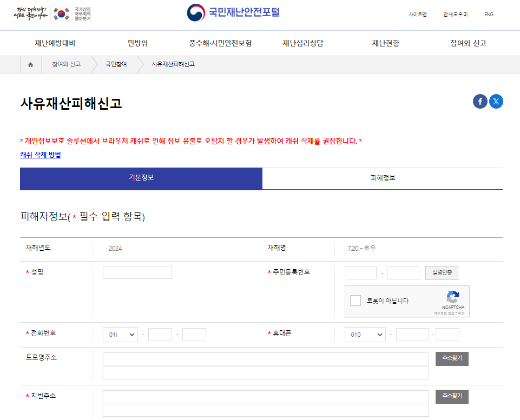Open the 캐쉬 삭제 방법 link
The image size is (520, 420).
click(39, 156)
